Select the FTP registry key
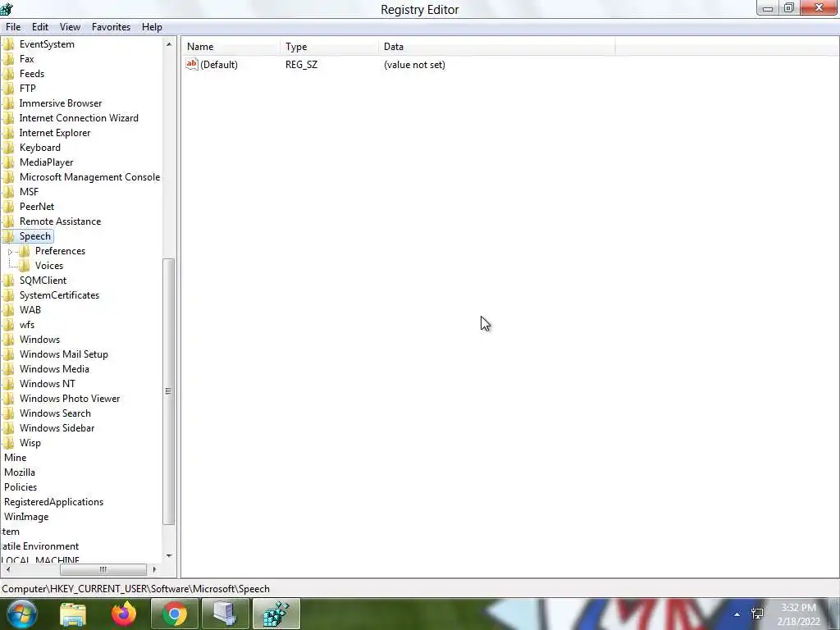 28,89
